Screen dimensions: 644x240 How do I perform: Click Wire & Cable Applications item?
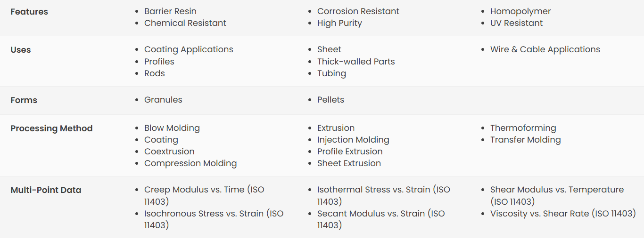pyautogui.click(x=545, y=49)
